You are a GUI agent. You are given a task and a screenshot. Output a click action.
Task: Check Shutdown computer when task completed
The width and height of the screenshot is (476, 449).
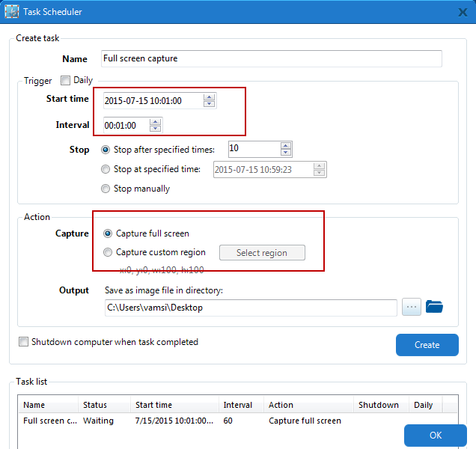tap(23, 342)
